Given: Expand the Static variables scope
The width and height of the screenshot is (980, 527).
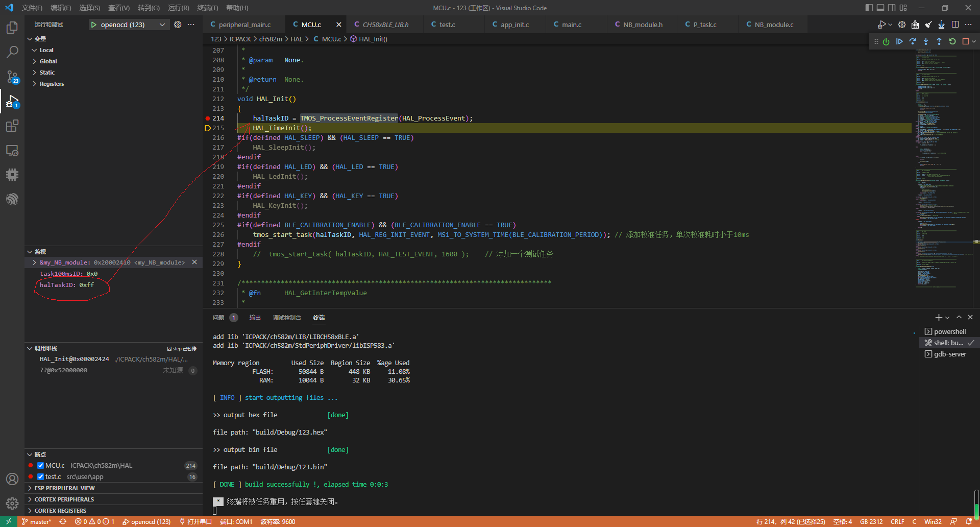Looking at the screenshot, I should 34,73.
